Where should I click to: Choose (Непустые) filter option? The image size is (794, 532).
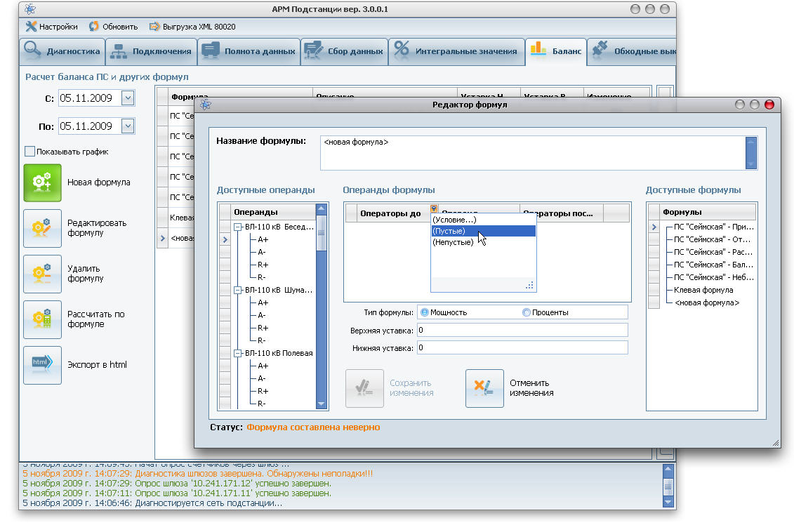click(483, 242)
